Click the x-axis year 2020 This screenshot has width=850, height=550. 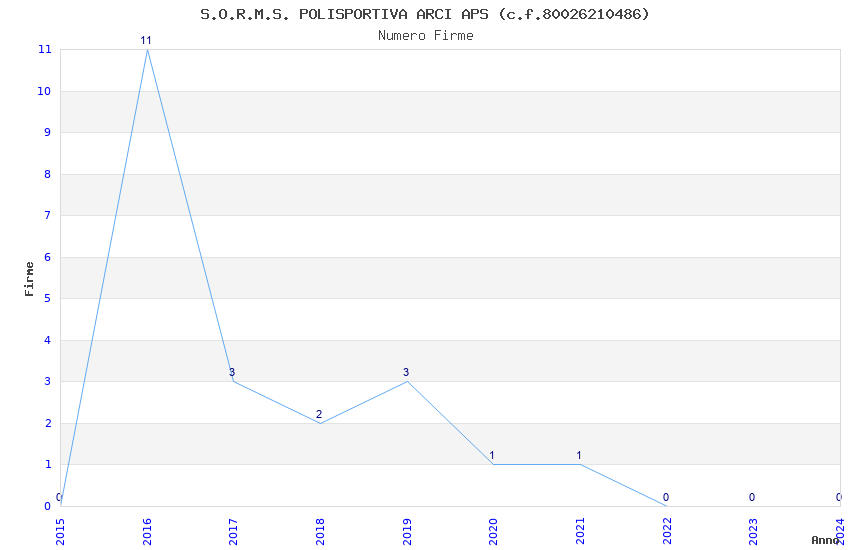(493, 532)
